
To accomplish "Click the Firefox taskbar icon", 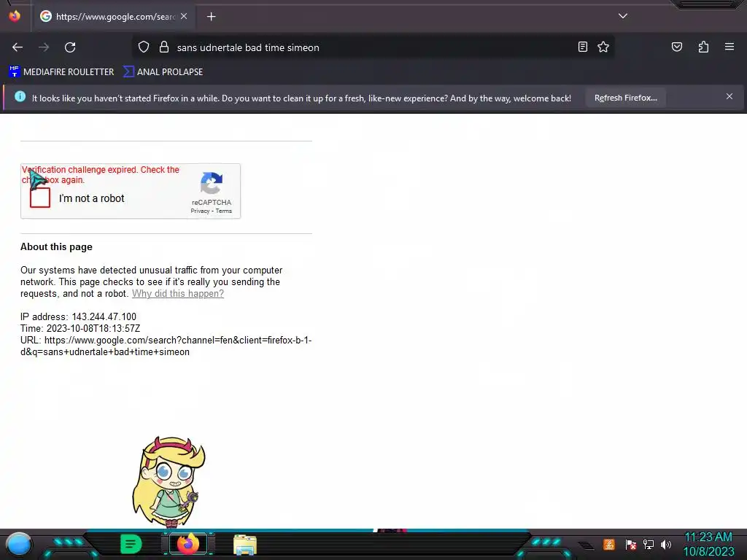I will point(188,544).
